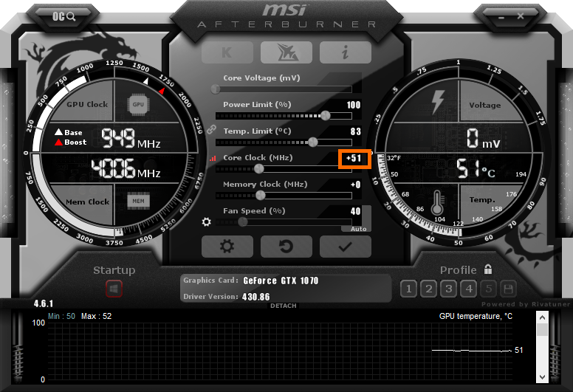Toggle the Windows Startup icon
The height and width of the screenshot is (392, 573).
[114, 289]
